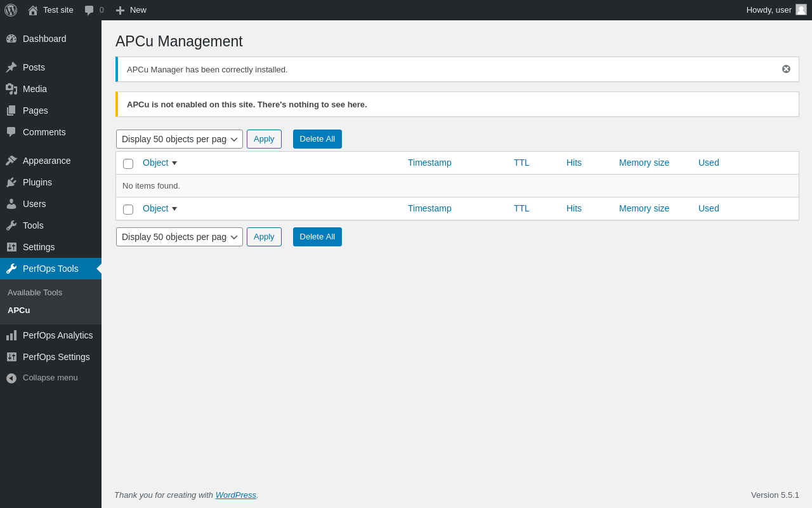Click Collapse menu text
Viewport: 812px width, 508px height.
50,378
